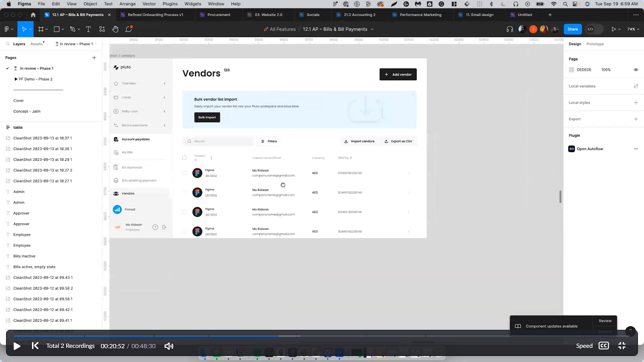Image resolution: width=644 pixels, height=362 pixels.
Task: Select the PF Demo – Phase 2 page
Action: [x=35, y=79]
